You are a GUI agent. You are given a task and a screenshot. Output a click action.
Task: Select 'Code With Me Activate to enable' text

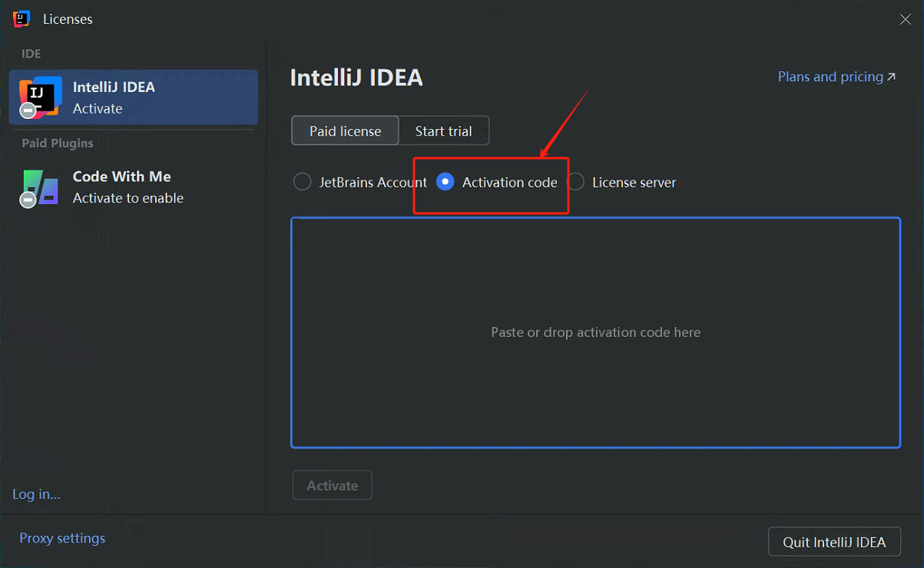point(128,187)
